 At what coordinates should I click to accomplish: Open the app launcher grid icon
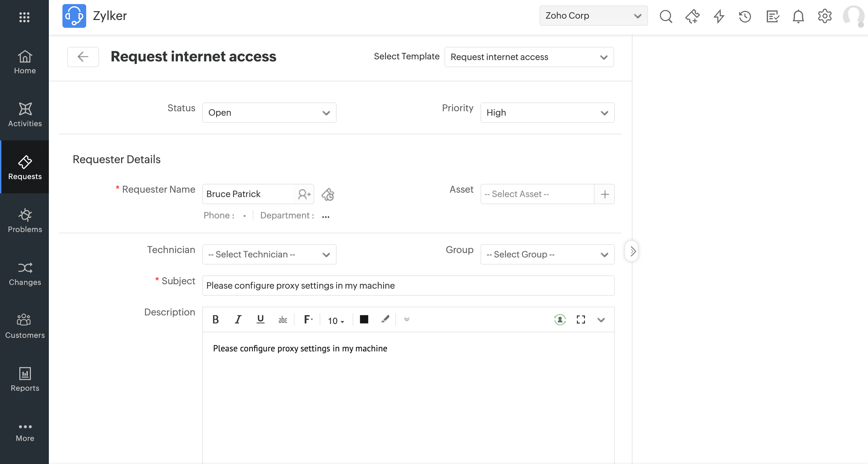[24, 17]
